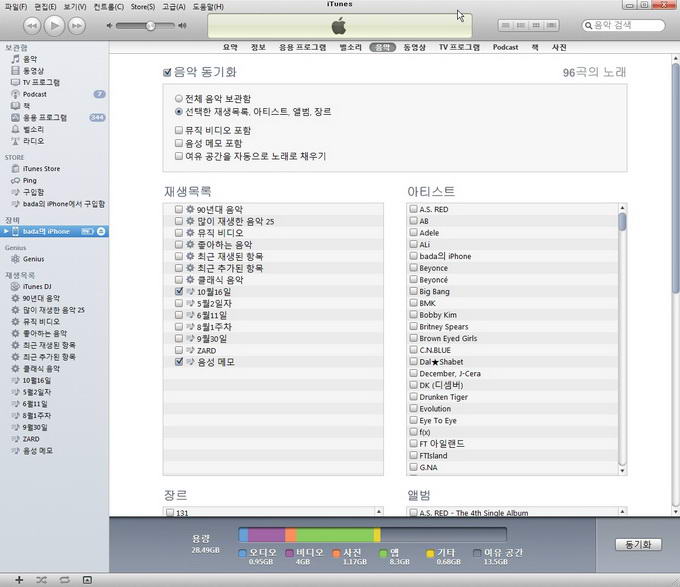This screenshot has width=680, height=587.
Task: Click the previous track rewind button
Action: tap(32, 26)
